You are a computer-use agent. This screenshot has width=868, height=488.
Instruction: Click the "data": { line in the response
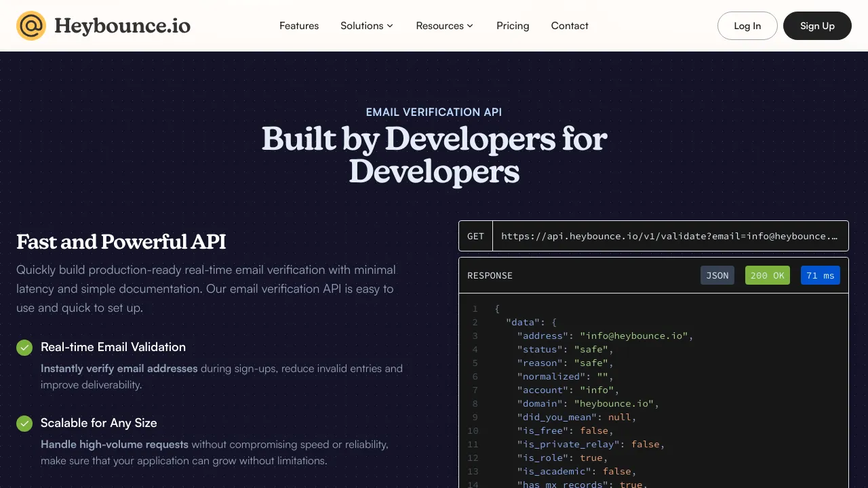(x=531, y=322)
